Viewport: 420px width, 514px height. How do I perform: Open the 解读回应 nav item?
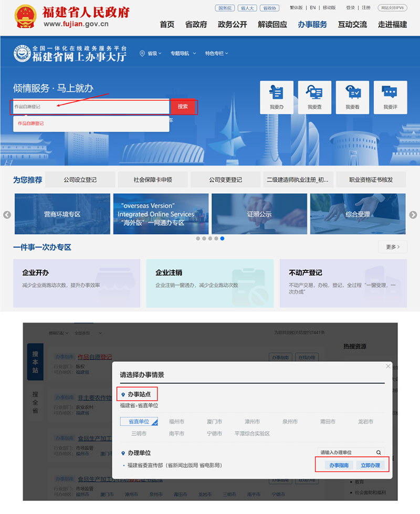pos(272,25)
